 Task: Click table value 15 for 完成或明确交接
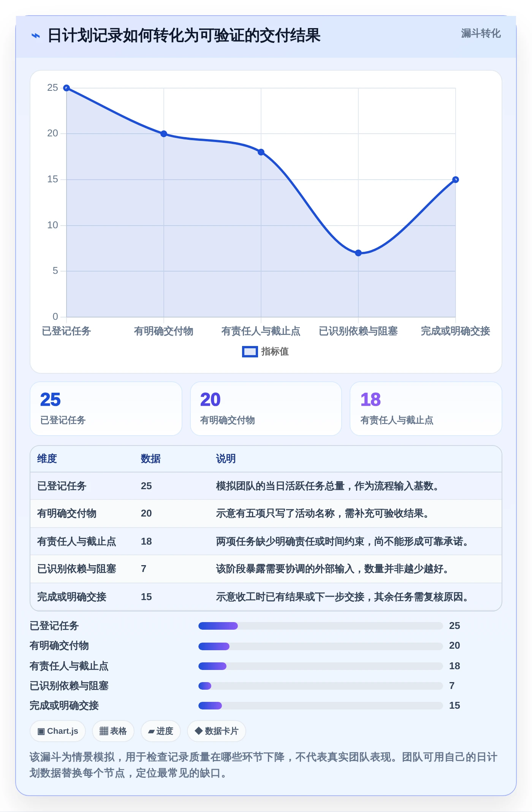(x=146, y=597)
